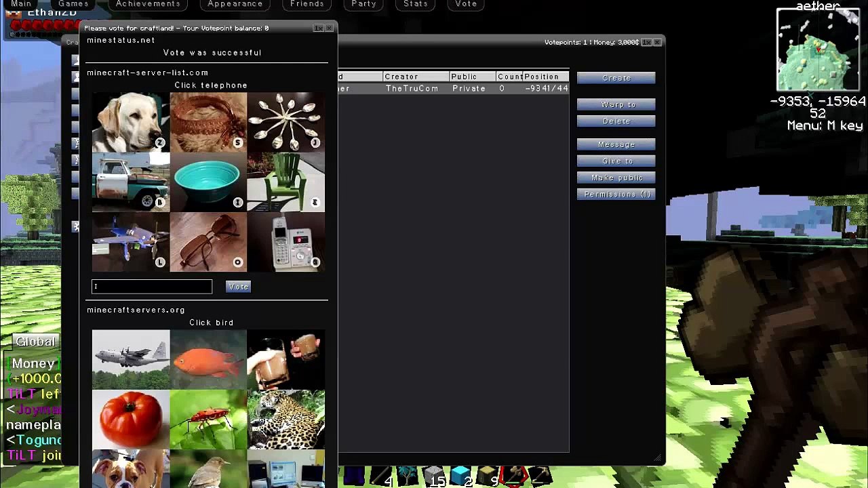868x488 pixels.
Task: Sort by the Position column header
Action: click(546, 77)
